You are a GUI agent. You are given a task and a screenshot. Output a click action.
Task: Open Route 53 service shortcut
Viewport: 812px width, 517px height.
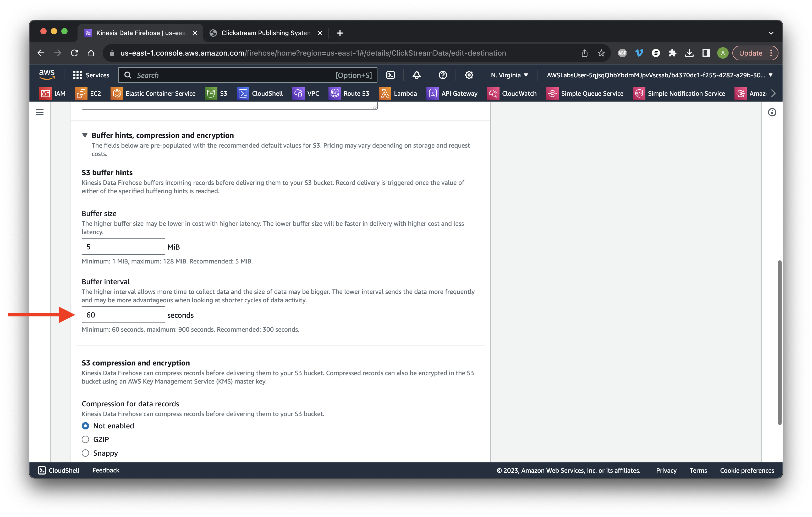pyautogui.click(x=349, y=94)
